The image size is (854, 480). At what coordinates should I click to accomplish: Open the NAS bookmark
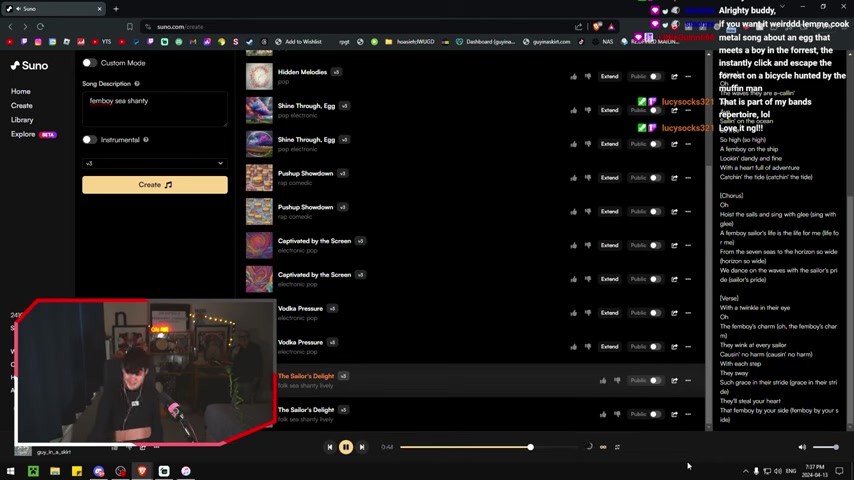click(603, 41)
